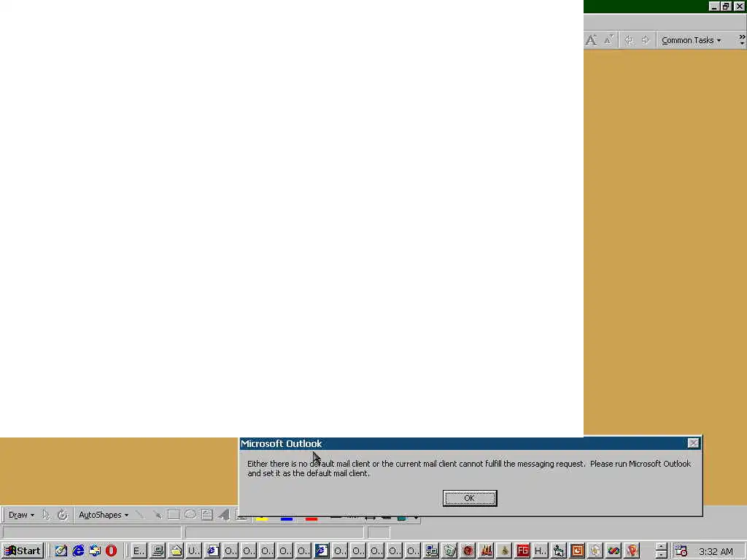The width and height of the screenshot is (747, 560).
Task: Click Decrease Font Size icon
Action: pyautogui.click(x=608, y=41)
